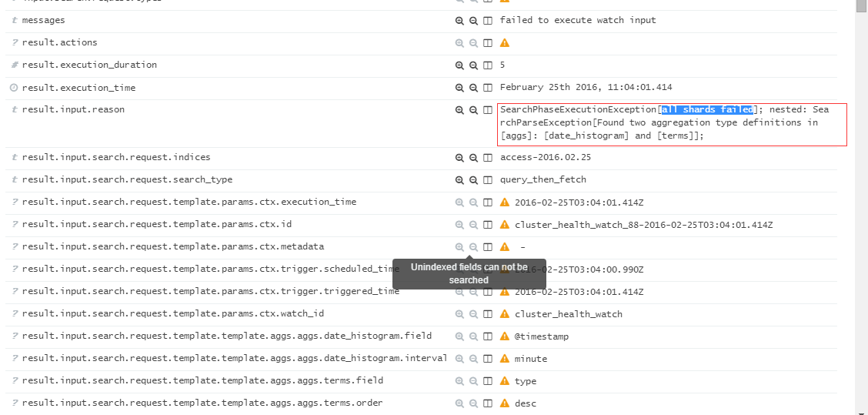Click the 'type' value in terms.field row
The height and width of the screenshot is (415, 868).
click(x=526, y=381)
